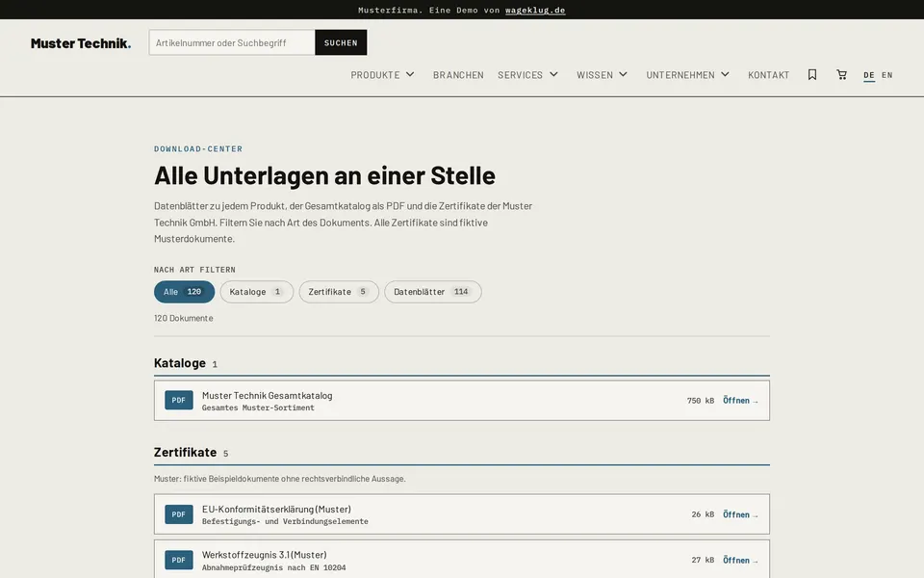Click the 26 kB file size

[703, 514]
